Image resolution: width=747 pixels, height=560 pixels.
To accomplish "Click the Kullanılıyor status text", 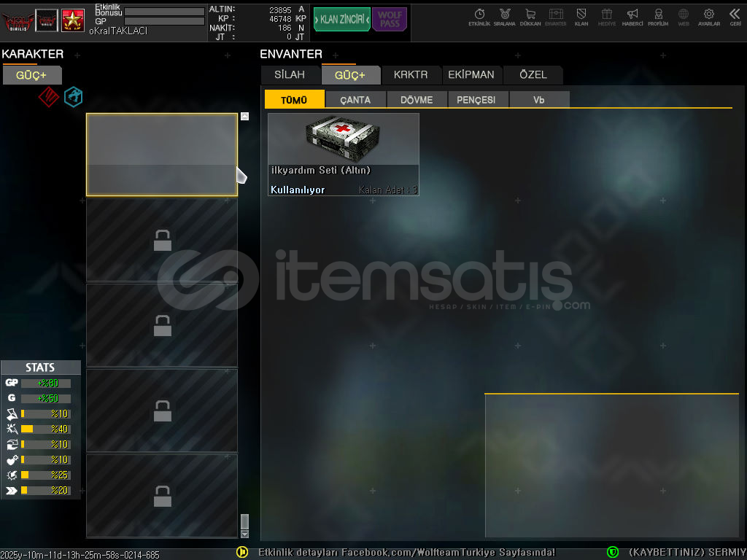I will (298, 190).
